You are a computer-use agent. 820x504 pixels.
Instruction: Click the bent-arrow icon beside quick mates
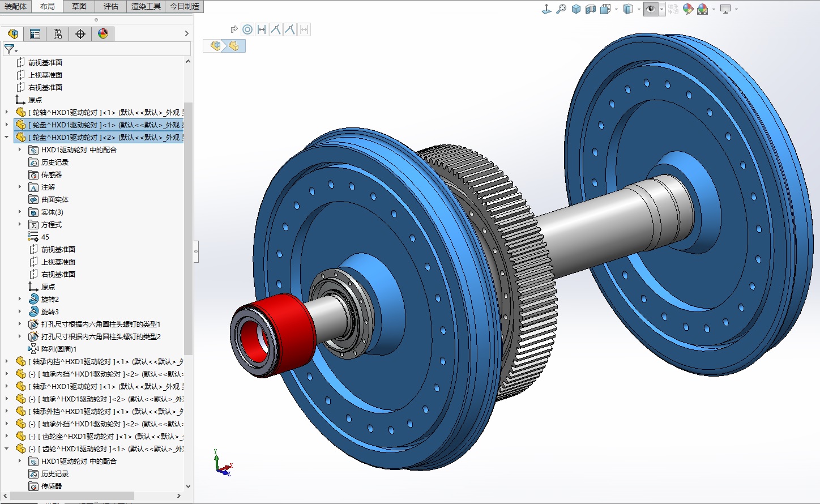(234, 29)
